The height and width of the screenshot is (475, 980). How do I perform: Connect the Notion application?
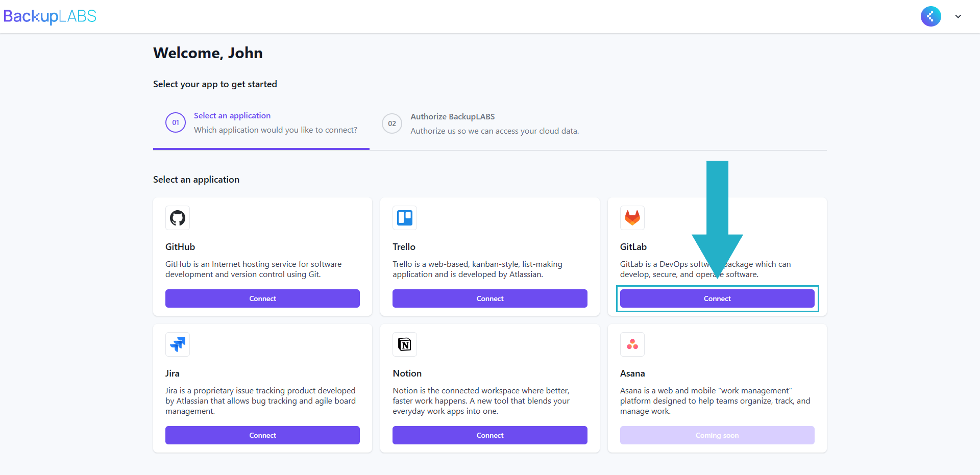[490, 435]
